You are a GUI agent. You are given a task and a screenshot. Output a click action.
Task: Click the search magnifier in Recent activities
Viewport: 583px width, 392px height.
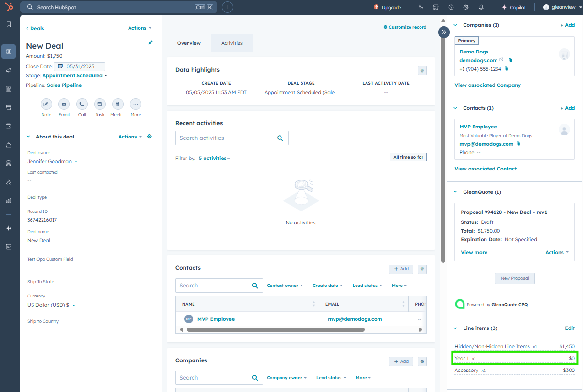click(280, 138)
